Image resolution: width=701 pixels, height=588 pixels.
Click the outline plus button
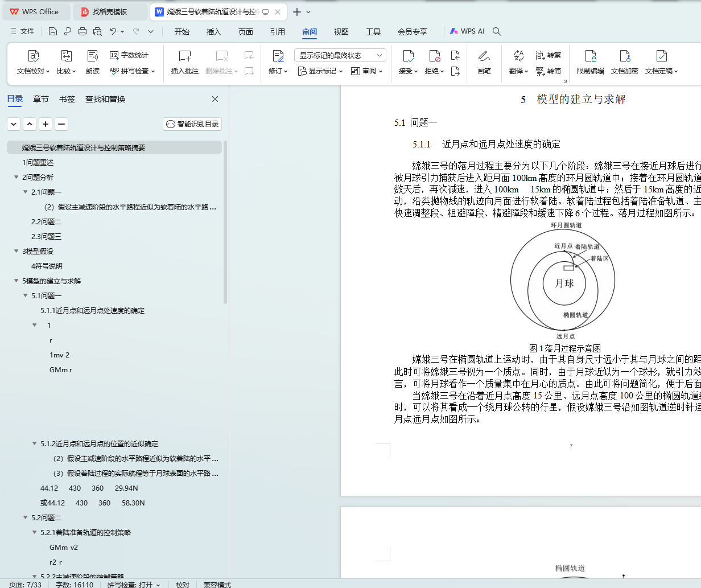click(x=46, y=124)
